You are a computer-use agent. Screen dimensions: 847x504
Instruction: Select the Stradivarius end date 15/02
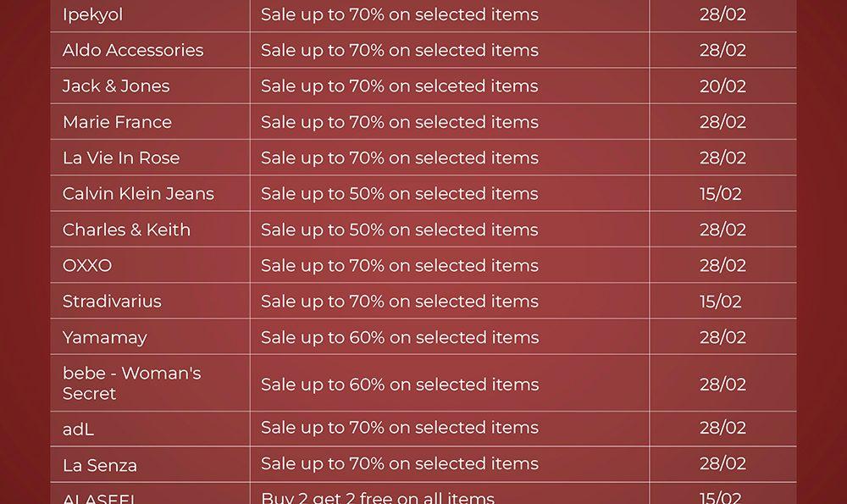click(x=721, y=302)
